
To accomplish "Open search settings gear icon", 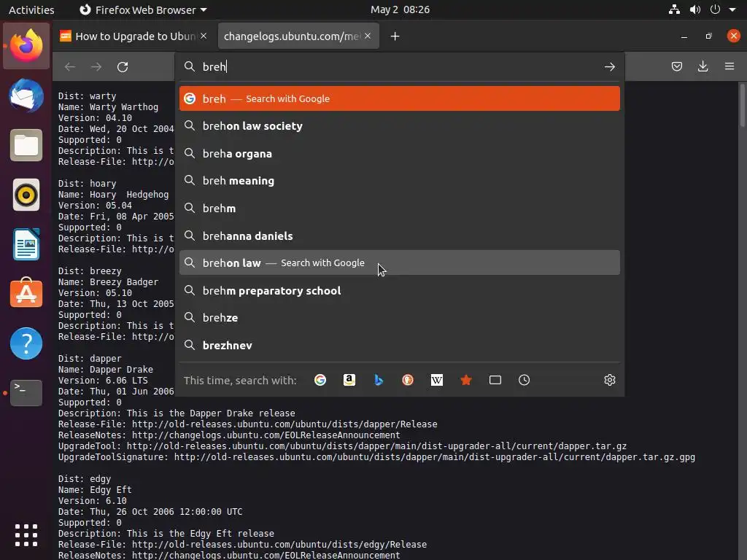I will [610, 380].
